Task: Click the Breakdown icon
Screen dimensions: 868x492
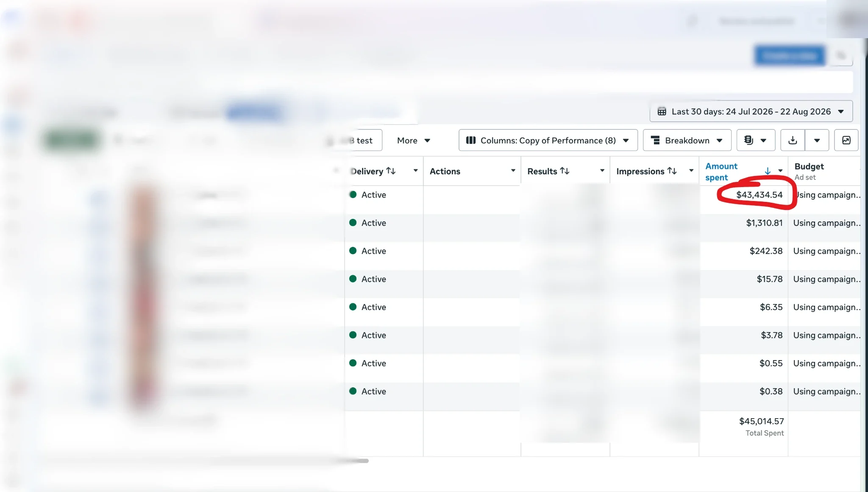Action: pyautogui.click(x=655, y=140)
